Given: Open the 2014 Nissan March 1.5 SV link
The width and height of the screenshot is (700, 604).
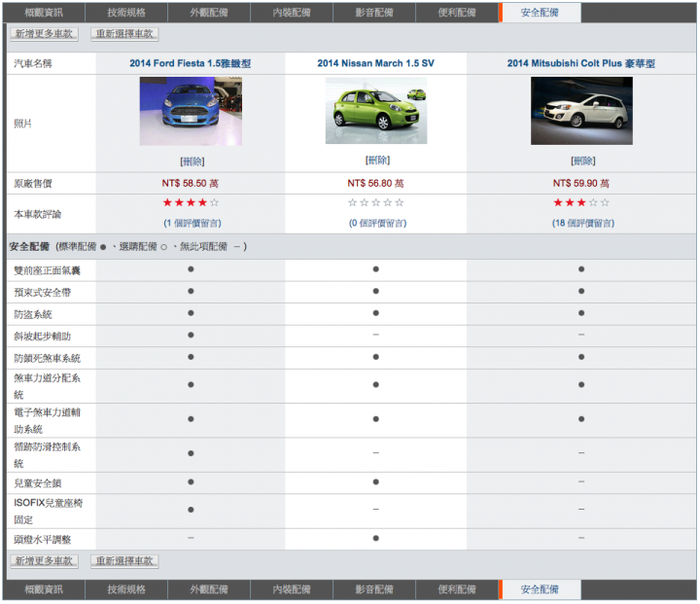Looking at the screenshot, I should point(376,63).
